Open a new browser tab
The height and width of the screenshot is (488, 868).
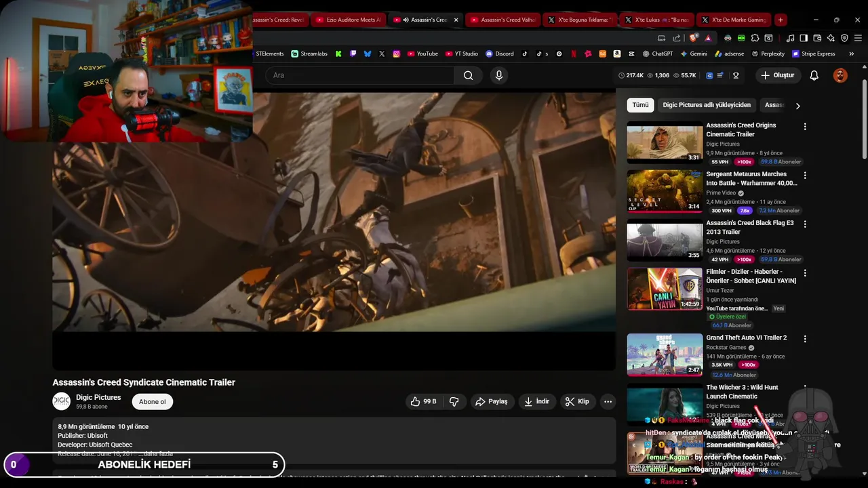[781, 20]
